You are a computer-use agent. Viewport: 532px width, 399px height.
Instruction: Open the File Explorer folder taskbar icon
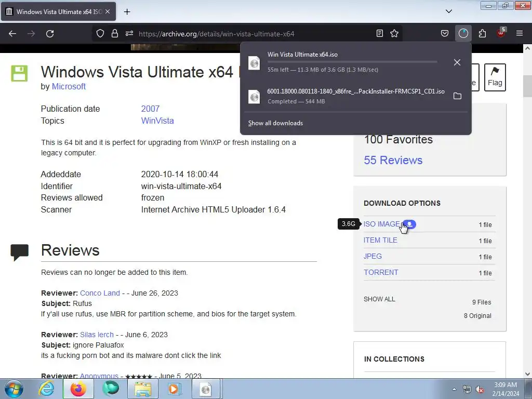(x=143, y=389)
